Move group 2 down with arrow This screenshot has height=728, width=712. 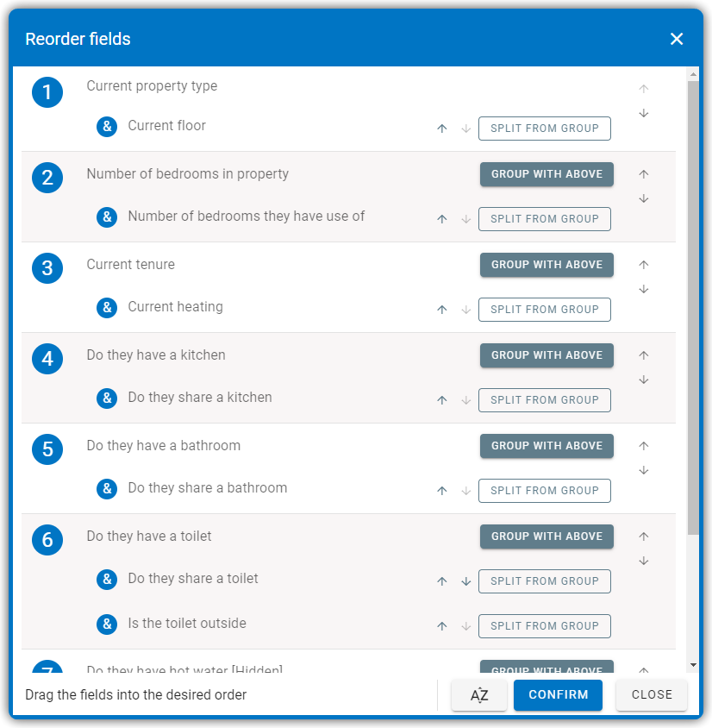point(643,198)
